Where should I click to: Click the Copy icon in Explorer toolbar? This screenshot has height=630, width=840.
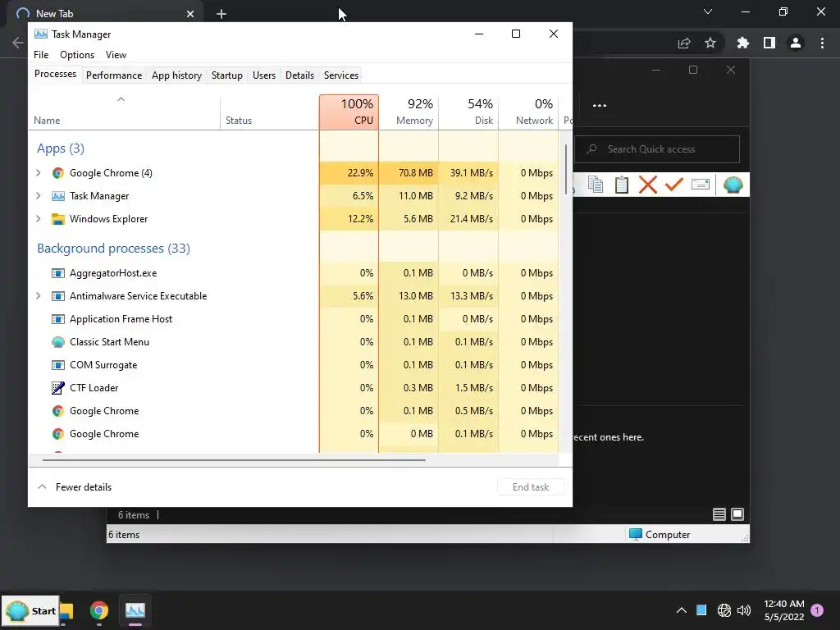coord(596,185)
